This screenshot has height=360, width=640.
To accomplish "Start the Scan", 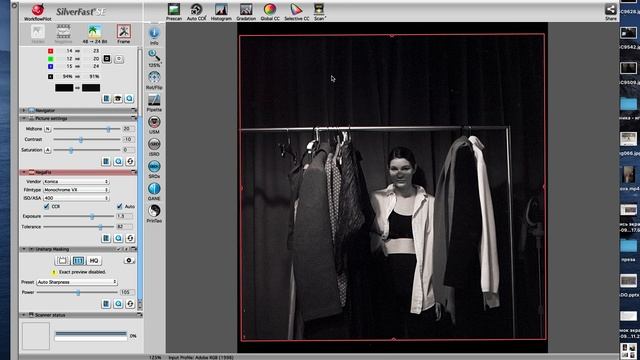I will 319,12.
